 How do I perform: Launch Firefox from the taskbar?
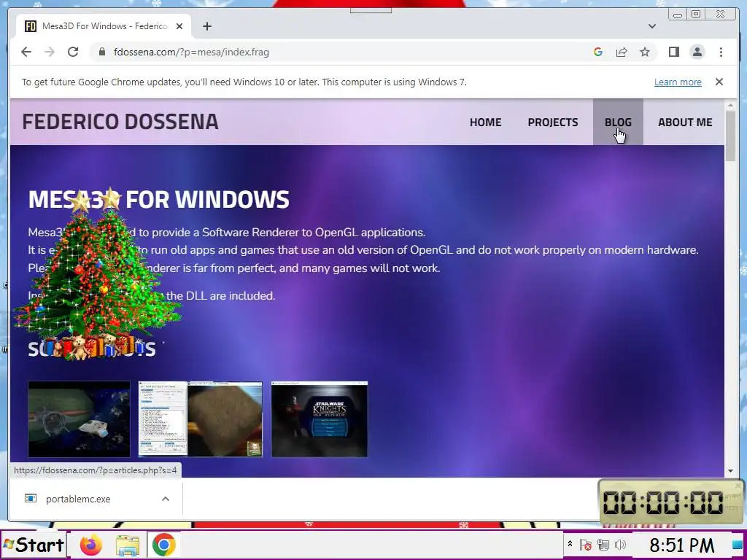click(x=91, y=545)
